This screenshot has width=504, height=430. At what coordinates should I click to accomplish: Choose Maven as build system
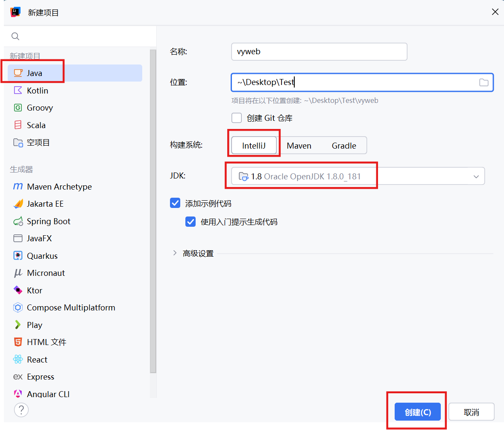click(299, 146)
